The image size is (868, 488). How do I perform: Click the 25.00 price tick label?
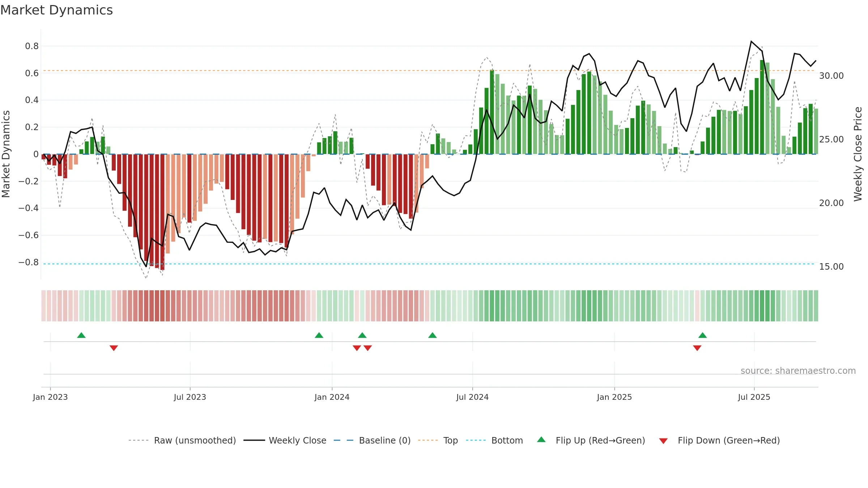pyautogui.click(x=831, y=140)
